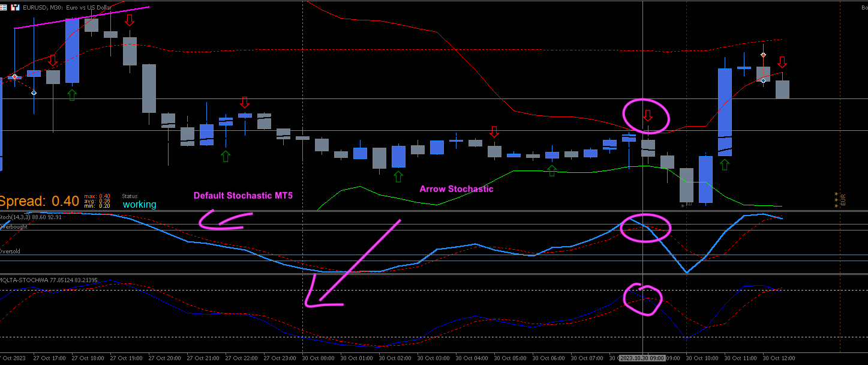The width and height of the screenshot is (868, 365).
Task: Click the 27 Oct 21:00 time axis label
Action: 205,358
